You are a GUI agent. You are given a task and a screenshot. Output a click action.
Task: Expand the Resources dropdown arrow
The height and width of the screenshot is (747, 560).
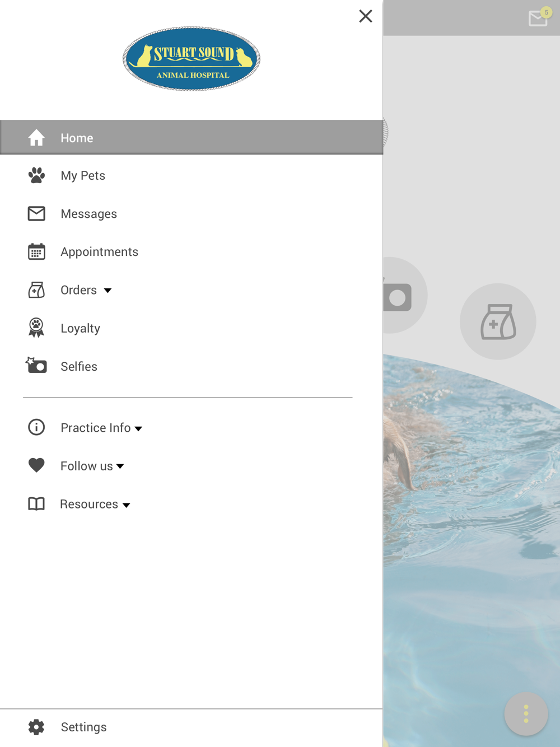click(127, 505)
